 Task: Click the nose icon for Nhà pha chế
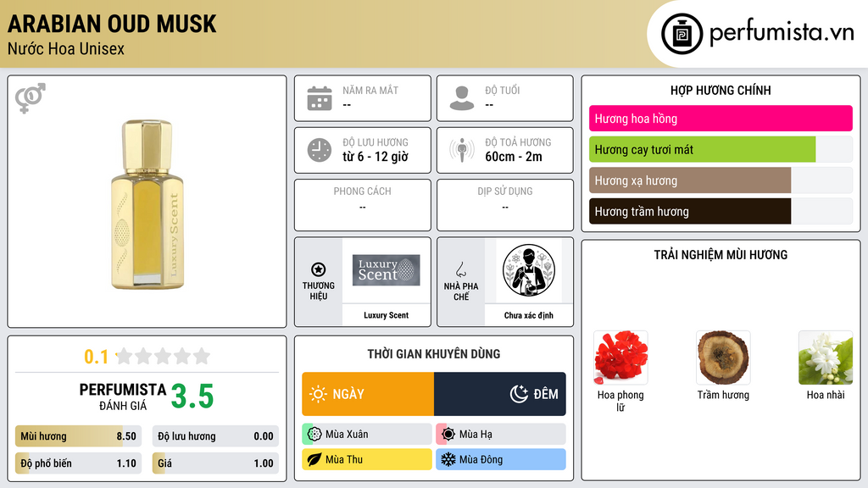tap(460, 269)
